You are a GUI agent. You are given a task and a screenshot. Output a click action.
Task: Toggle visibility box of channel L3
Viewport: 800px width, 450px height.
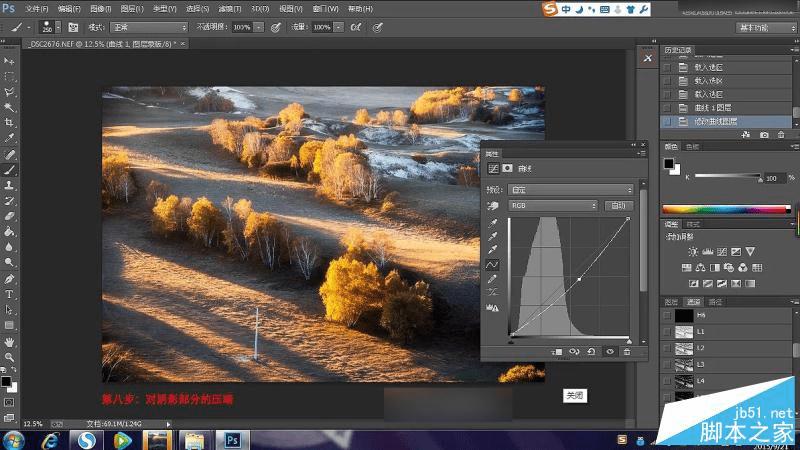668,364
